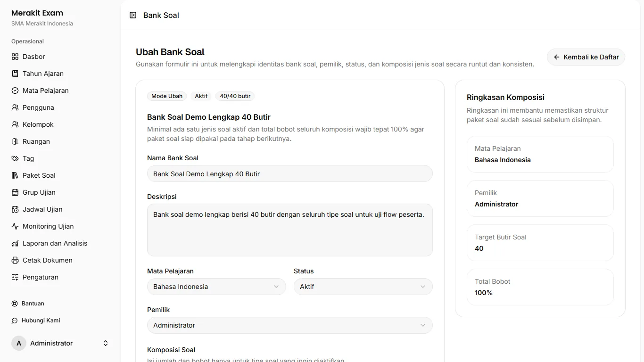Open Monitoring Ujian menu entry
644x362 pixels.
tap(60, 226)
